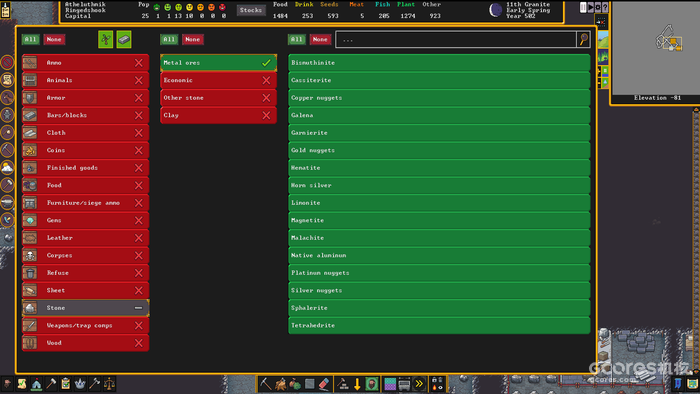Image resolution: width=700 pixels, height=394 pixels.
Task: Enable the Armor stockpile category
Action: pyautogui.click(x=85, y=98)
